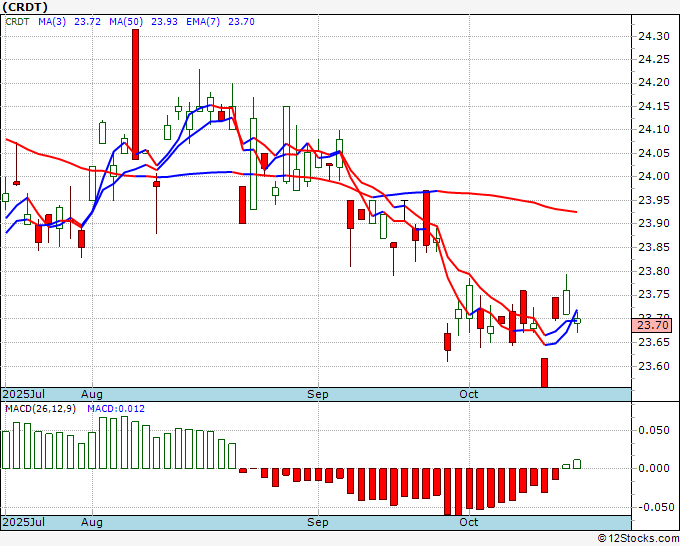Click the Oct label on MACD axis
The height and width of the screenshot is (546, 680).
(469, 522)
